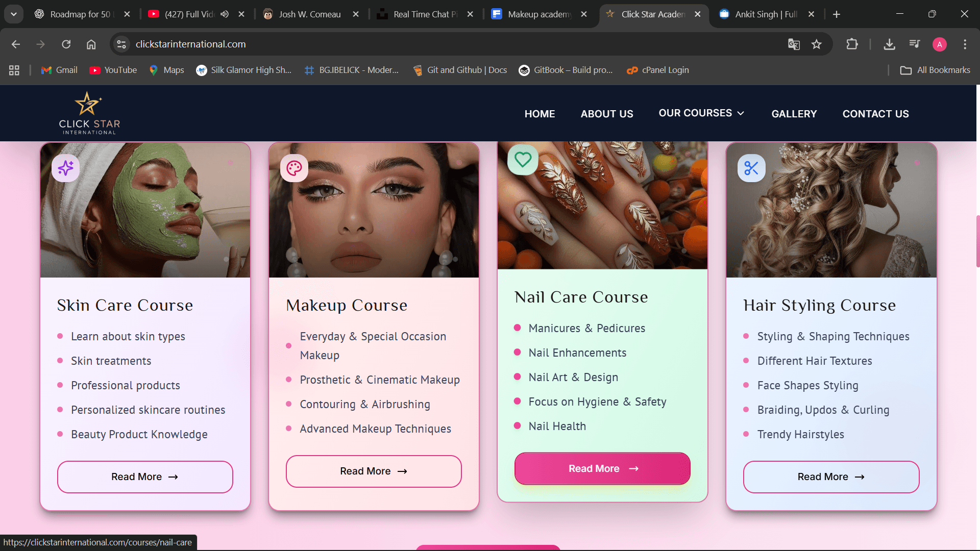
Task: Go back to the previous page
Action: (x=16, y=44)
